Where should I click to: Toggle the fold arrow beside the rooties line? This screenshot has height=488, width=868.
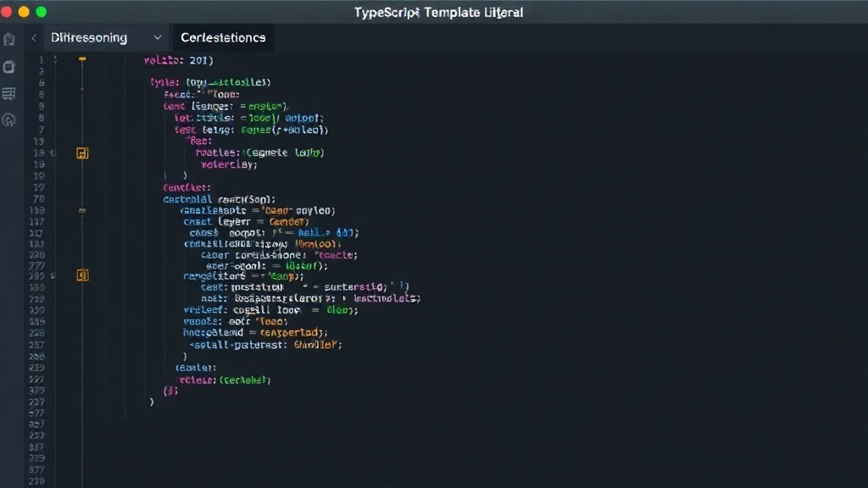(x=53, y=152)
